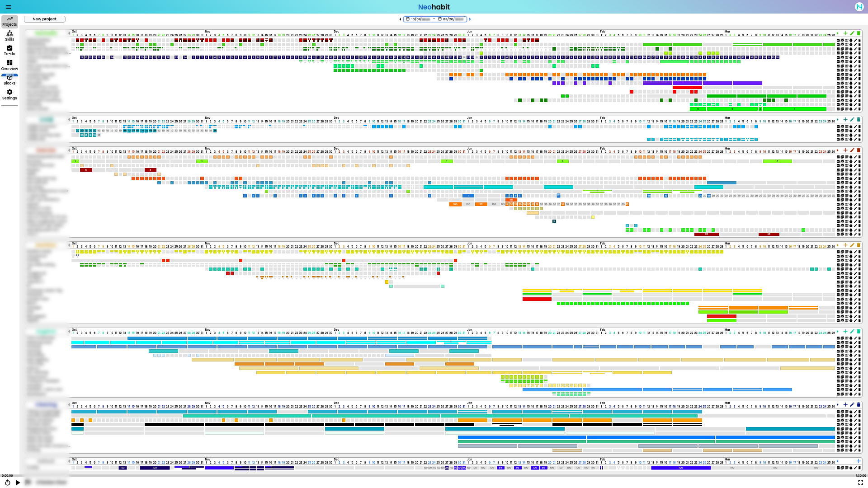The image size is (868, 488).
Task: Check off the only habit in the last project
Action: (x=838, y=468)
